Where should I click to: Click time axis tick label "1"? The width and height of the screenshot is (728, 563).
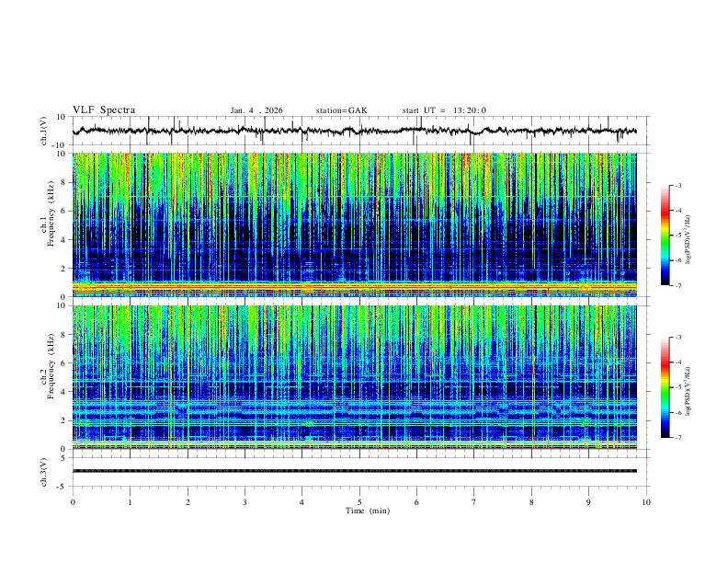[x=130, y=502]
